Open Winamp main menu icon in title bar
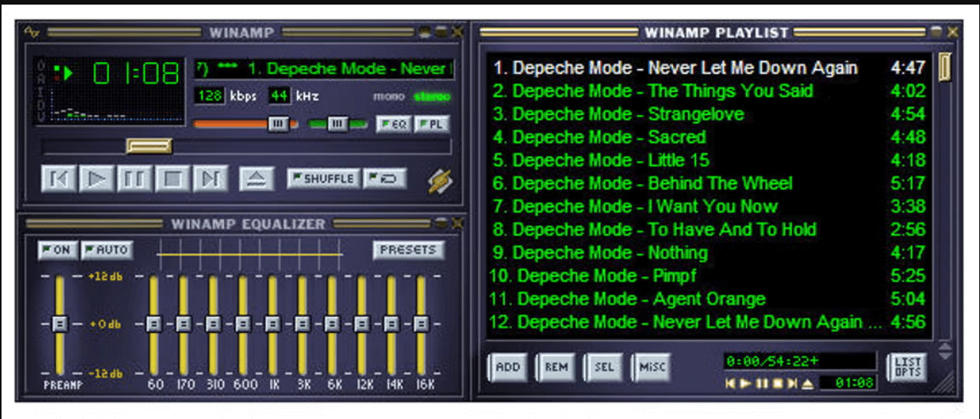 point(31,32)
